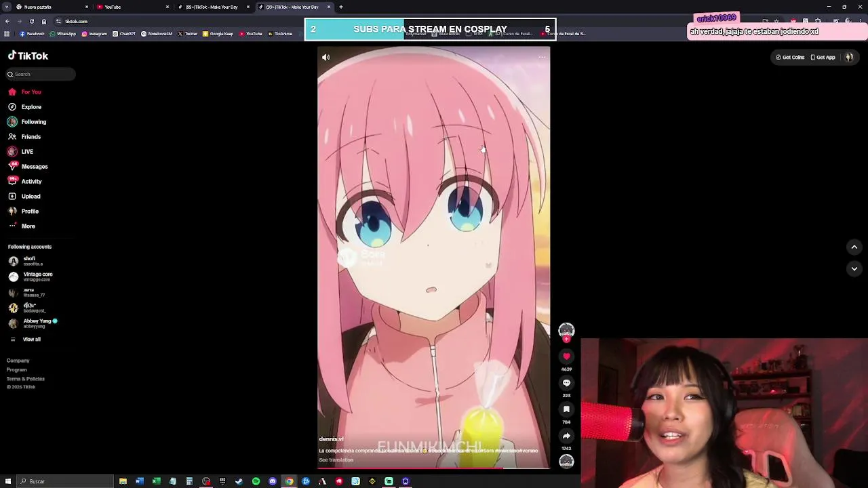Viewport: 868px width, 488px height.
Task: Click the Get Coins button
Action: pos(790,58)
